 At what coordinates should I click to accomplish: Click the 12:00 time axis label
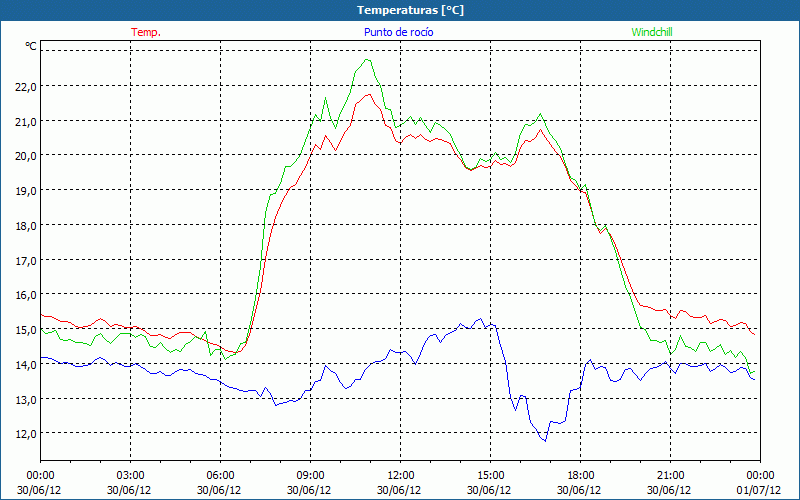click(x=401, y=476)
